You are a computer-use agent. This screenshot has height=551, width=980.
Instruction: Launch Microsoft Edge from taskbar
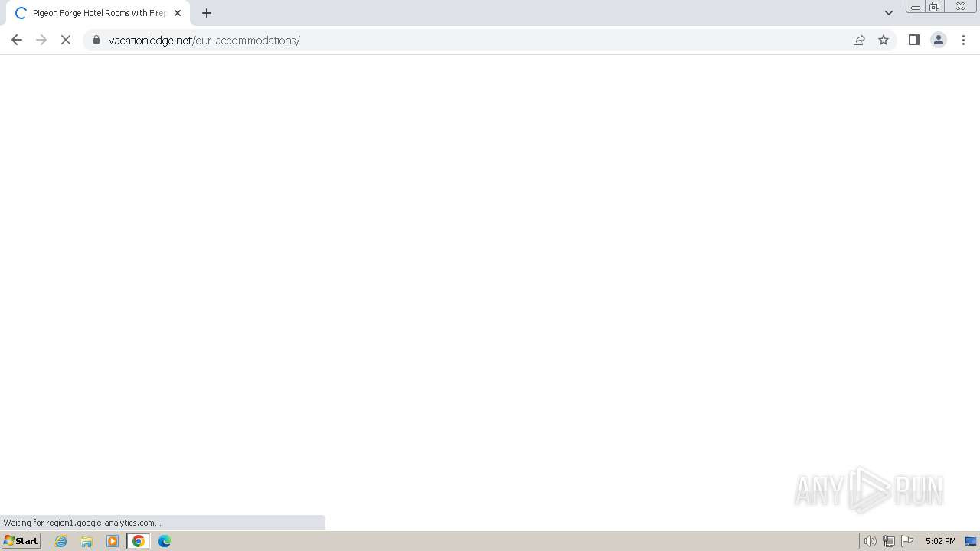point(165,541)
